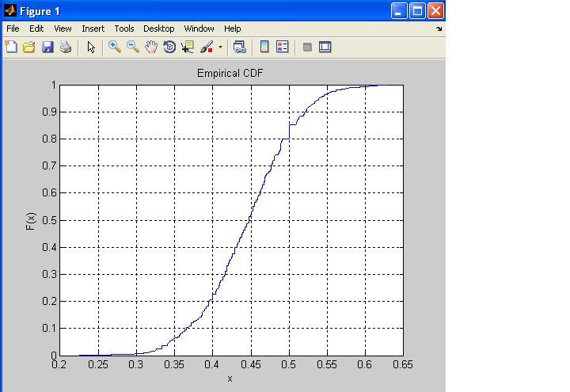
Task: Click the Hide Plot Tools icon
Action: click(x=307, y=47)
